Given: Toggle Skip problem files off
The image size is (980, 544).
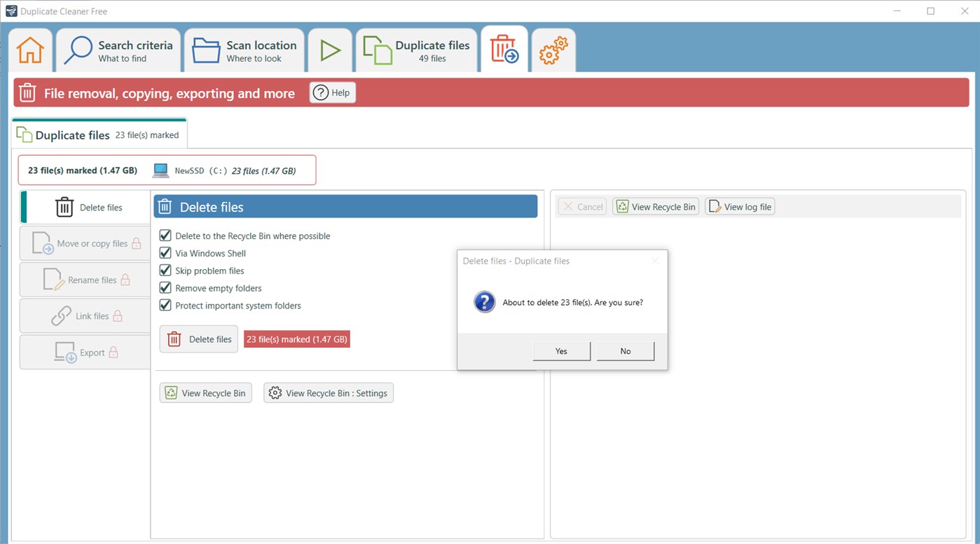Looking at the screenshot, I should [165, 271].
